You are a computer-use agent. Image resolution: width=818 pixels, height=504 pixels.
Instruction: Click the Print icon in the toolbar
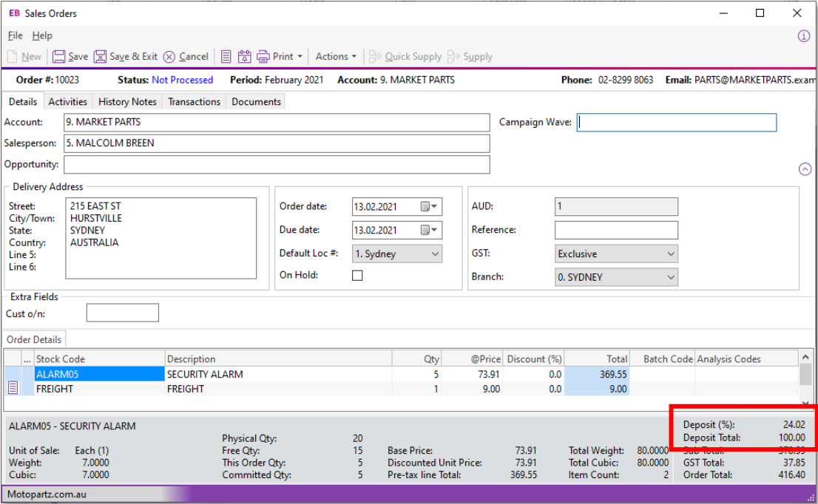(265, 56)
